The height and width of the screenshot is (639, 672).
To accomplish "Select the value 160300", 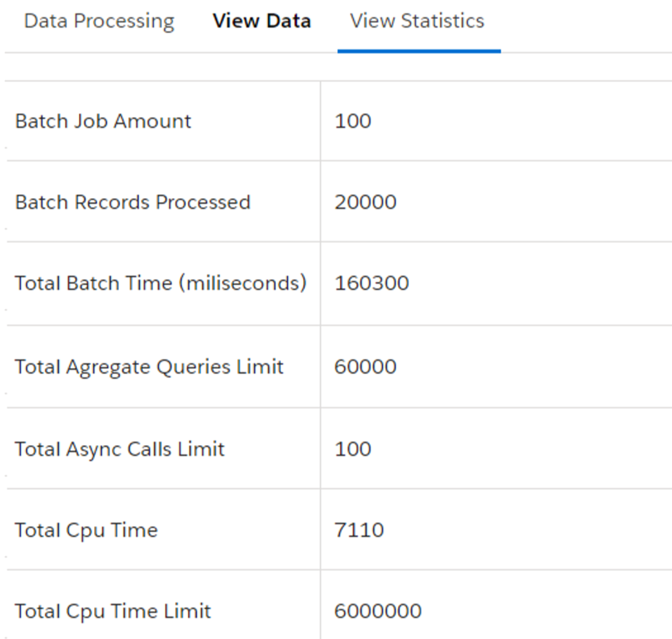I will click(x=371, y=283).
